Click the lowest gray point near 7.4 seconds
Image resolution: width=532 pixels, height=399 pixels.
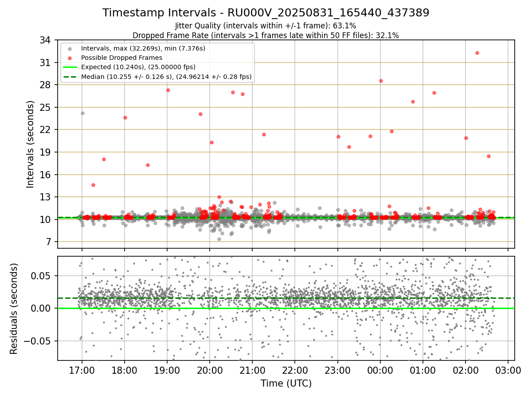click(x=219, y=239)
